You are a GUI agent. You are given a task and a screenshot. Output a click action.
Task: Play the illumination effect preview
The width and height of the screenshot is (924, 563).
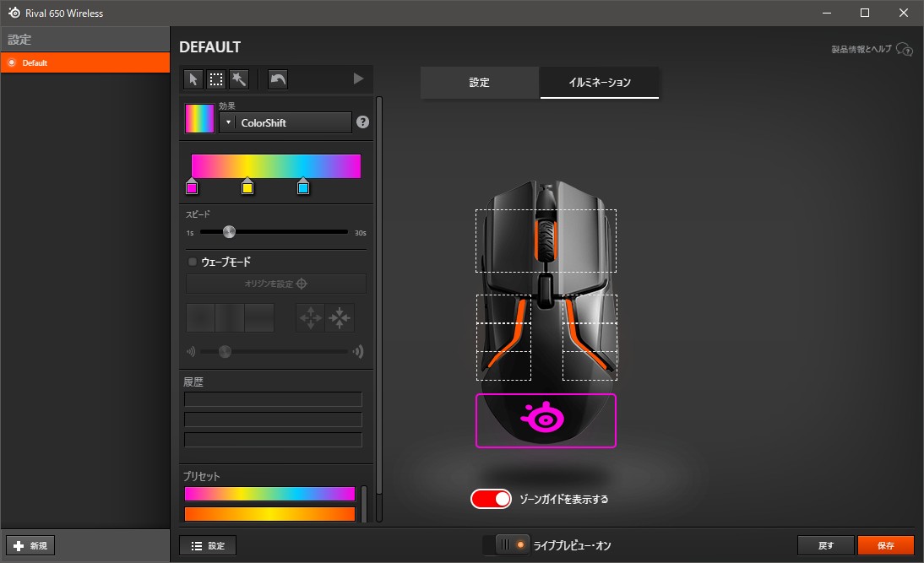pyautogui.click(x=358, y=78)
